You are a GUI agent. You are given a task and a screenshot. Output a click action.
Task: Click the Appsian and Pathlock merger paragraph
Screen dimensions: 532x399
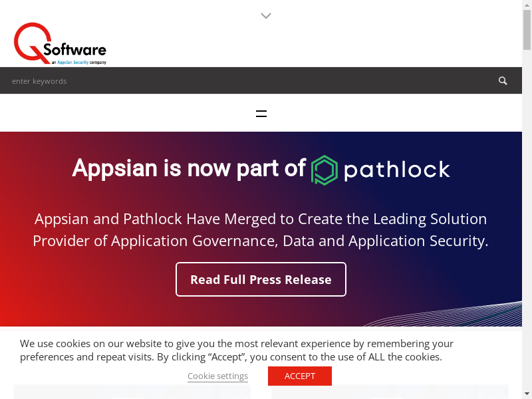pyautogui.click(x=261, y=229)
